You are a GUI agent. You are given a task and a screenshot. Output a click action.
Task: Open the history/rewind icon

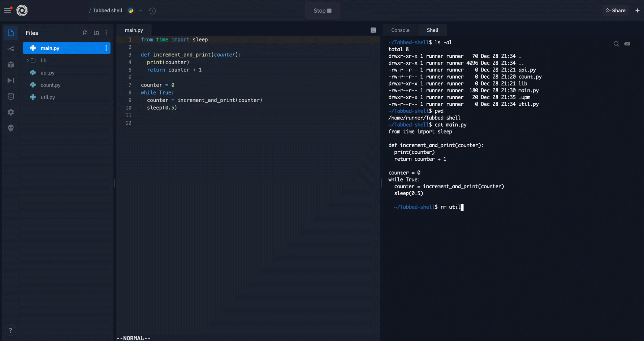point(152,11)
